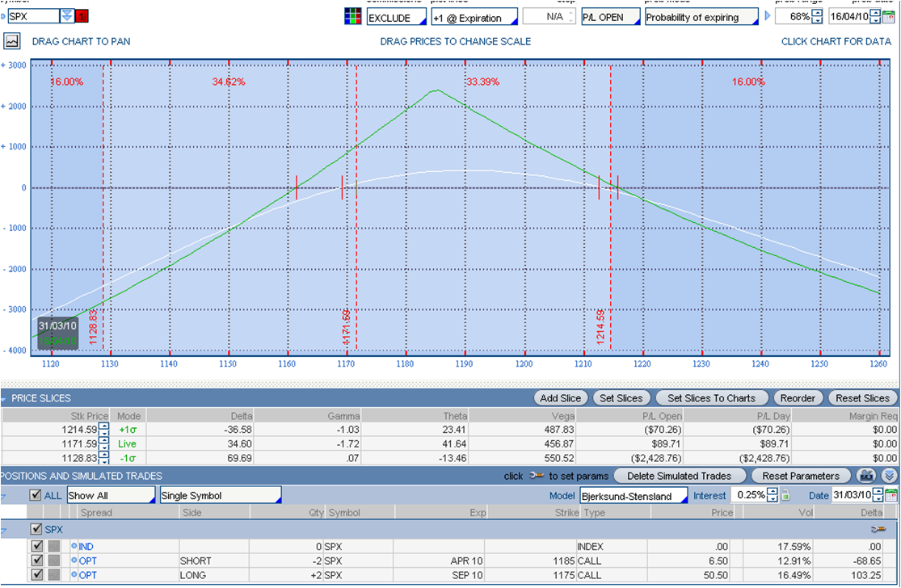The height and width of the screenshot is (588, 901).
Task: Toggle the SPX group checkbox
Action: [35, 529]
